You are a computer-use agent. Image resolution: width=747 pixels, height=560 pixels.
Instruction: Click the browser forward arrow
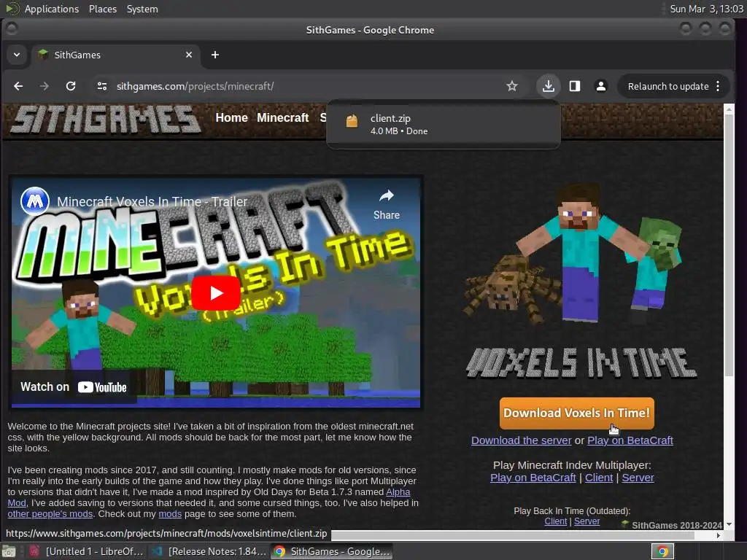(44, 86)
